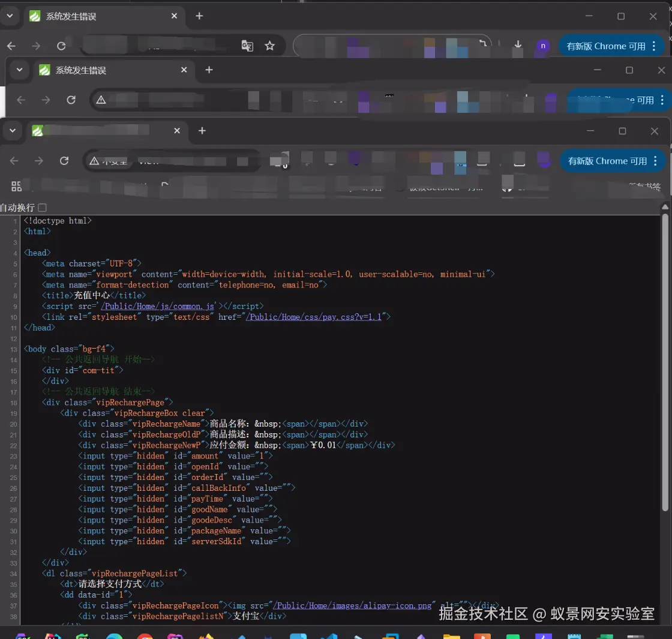Open Chrome menu dots in front window

655,161
